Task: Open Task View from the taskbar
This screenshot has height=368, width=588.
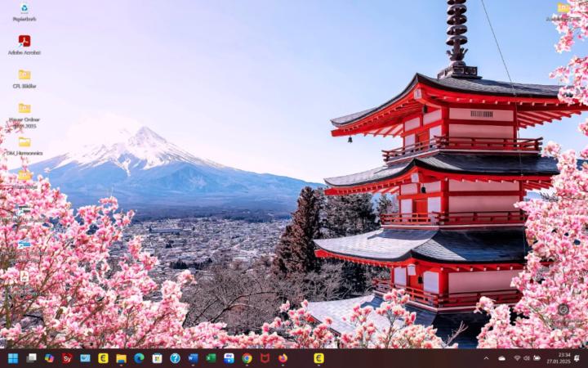Action: pos(32,358)
